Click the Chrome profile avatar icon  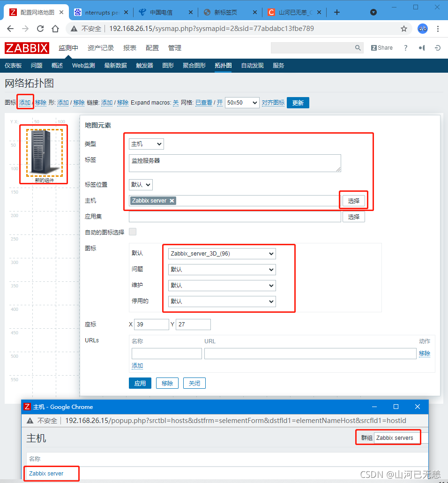(422, 29)
